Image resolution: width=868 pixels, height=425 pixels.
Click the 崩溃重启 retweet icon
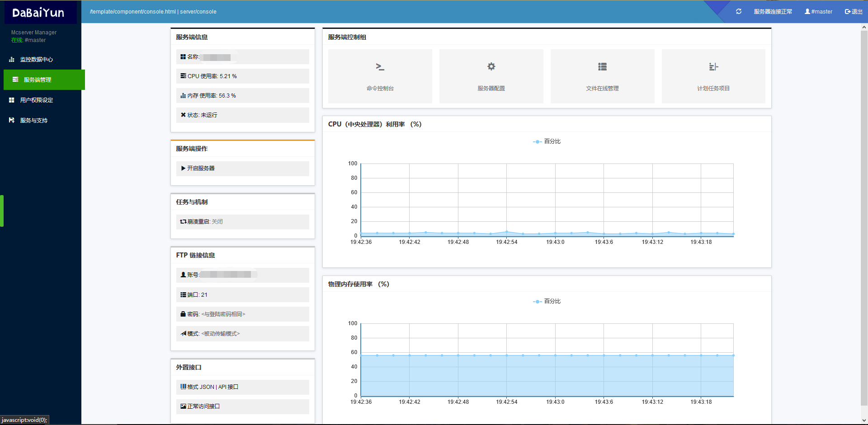coord(183,222)
